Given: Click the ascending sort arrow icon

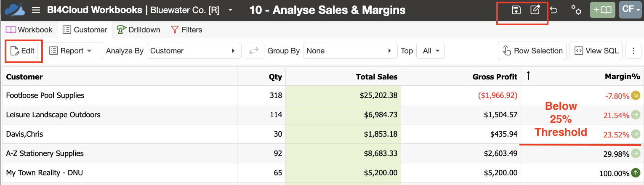Looking at the screenshot, I should coord(529,76).
